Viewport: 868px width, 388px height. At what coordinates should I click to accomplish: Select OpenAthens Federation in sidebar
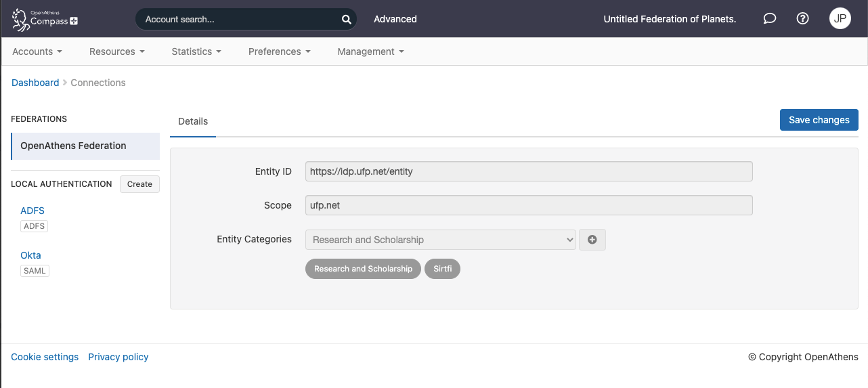(73, 146)
